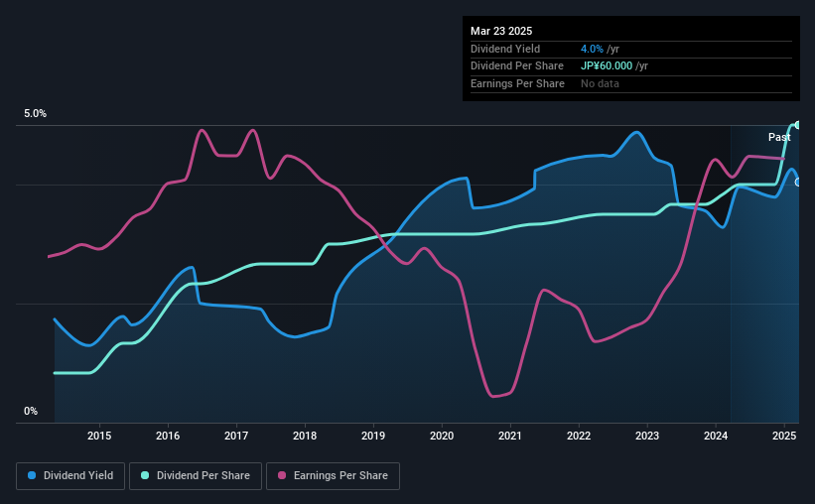The height and width of the screenshot is (504, 815).
Task: Click the No data earnings per share text
Action: (x=600, y=83)
